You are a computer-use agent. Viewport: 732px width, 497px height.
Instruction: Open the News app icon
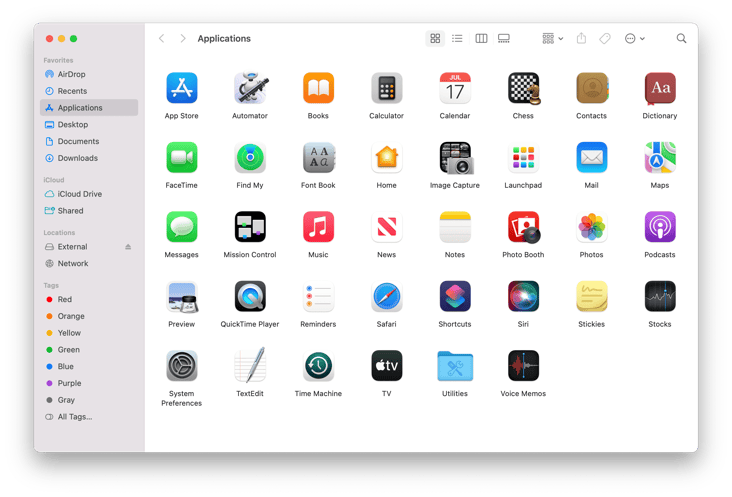(387, 227)
